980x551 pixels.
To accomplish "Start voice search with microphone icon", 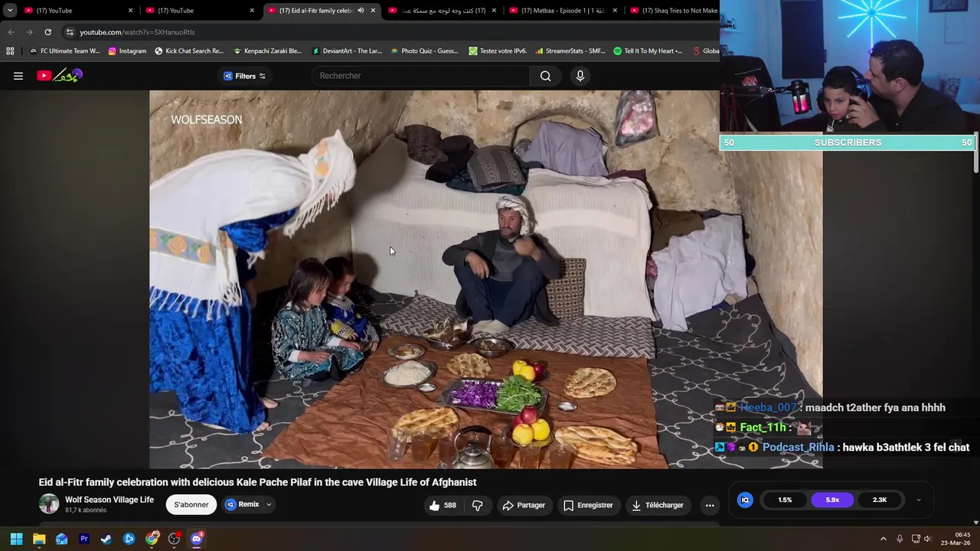I will point(580,76).
